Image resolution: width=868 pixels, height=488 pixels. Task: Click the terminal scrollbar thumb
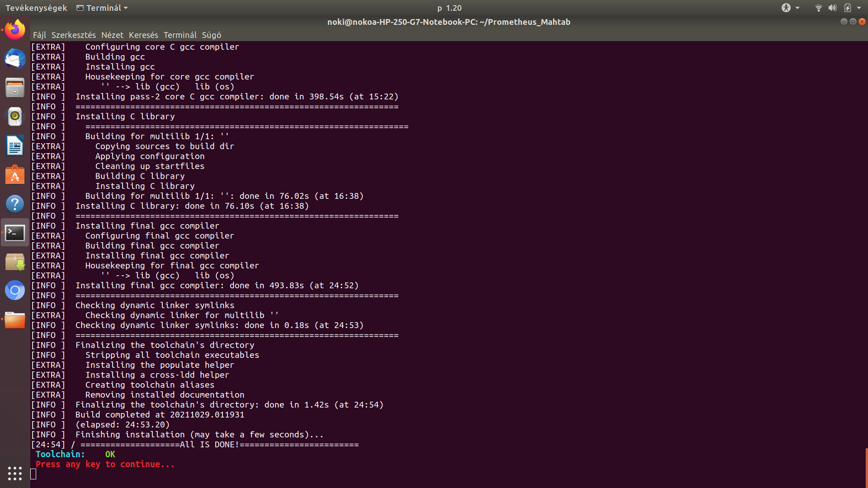click(866, 468)
